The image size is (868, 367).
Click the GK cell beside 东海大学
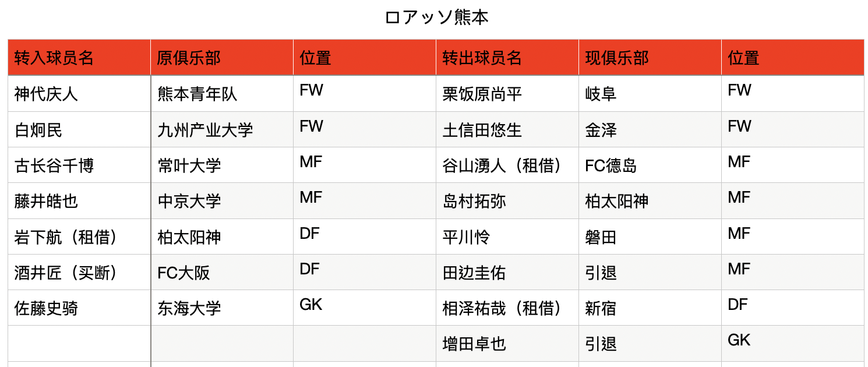coord(365,308)
